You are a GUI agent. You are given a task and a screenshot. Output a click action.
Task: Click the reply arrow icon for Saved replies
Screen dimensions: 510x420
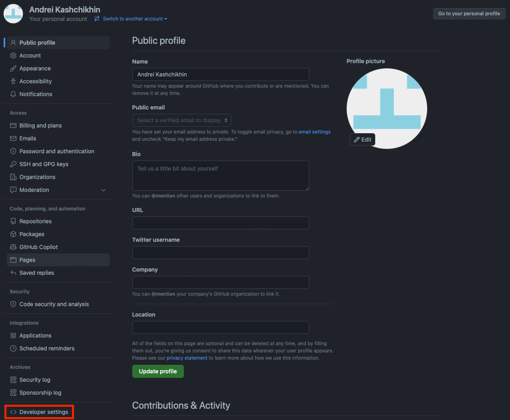pos(13,273)
